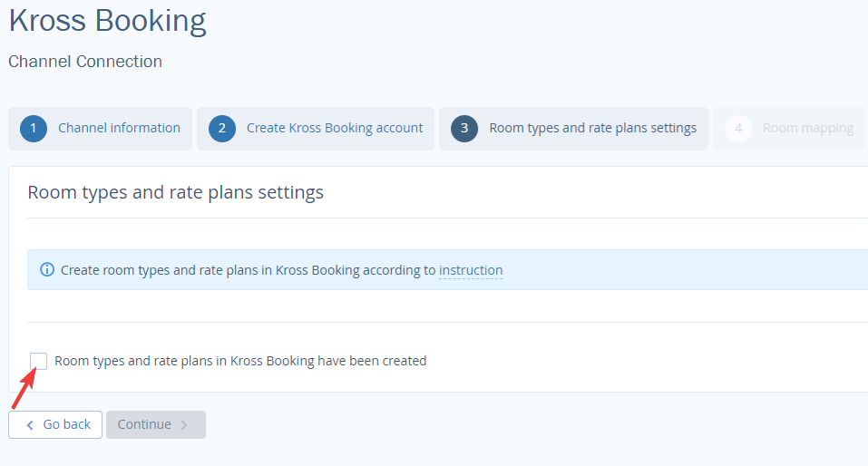Click the Go back button
The image size is (868, 466).
tap(55, 424)
